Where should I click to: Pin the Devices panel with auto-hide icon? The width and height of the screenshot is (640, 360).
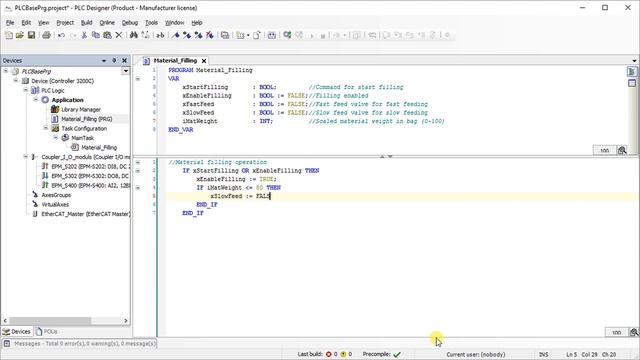click(x=114, y=60)
